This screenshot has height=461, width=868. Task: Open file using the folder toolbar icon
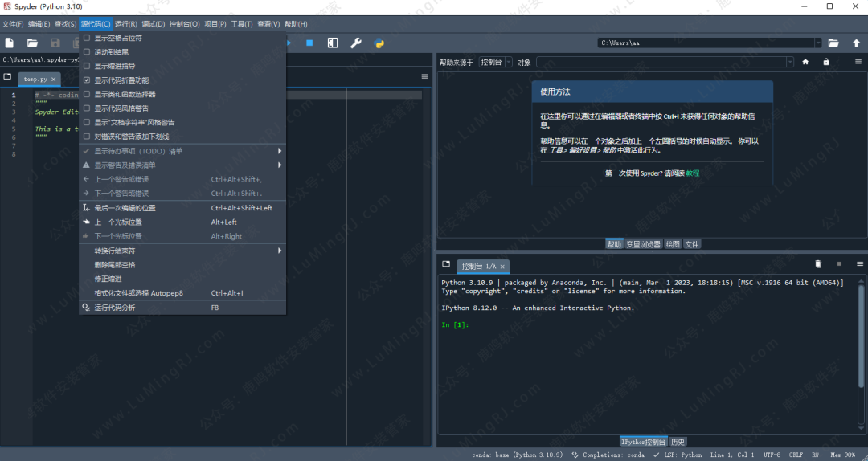[x=32, y=43]
